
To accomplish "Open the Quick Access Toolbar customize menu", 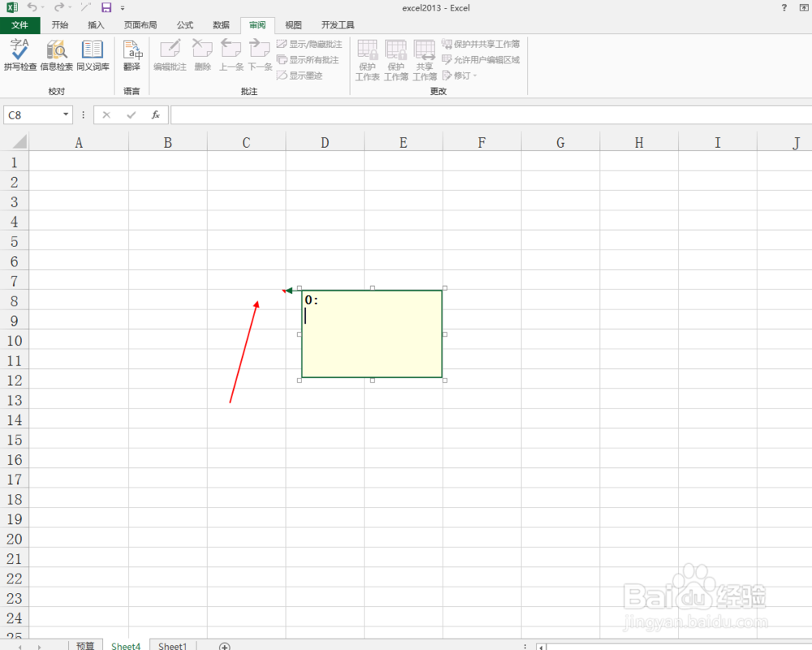I will point(124,7).
